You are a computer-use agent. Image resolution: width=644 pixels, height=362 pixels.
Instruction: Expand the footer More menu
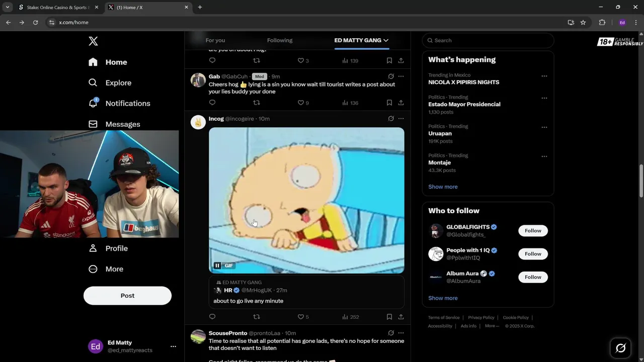point(492,326)
